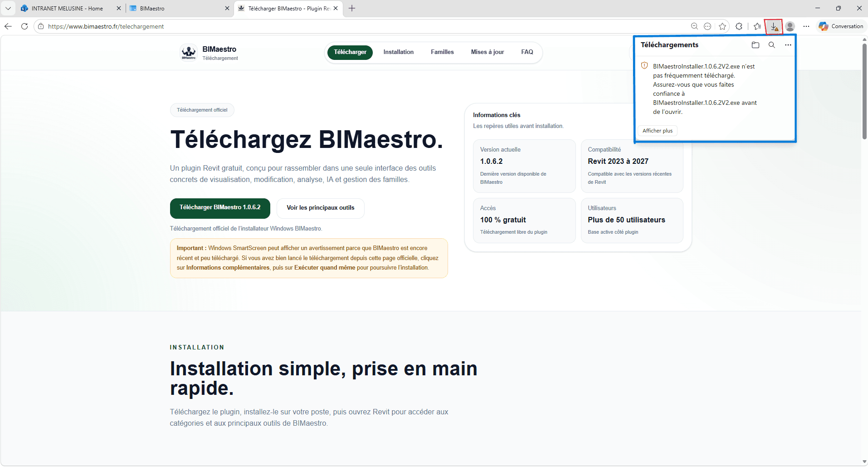Select the Télécharger nav pill
Screen dimensions: 868x467
pos(350,52)
